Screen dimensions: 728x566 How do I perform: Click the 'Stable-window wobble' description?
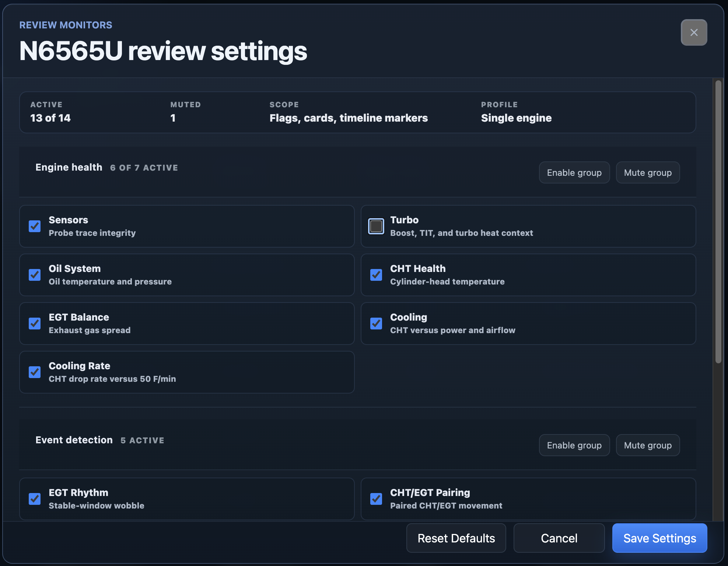(x=97, y=506)
